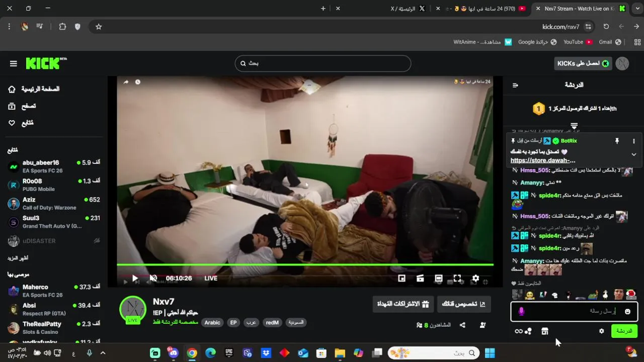Toggle mini player mode
The width and height of the screenshot is (644, 362).
[x=401, y=278]
